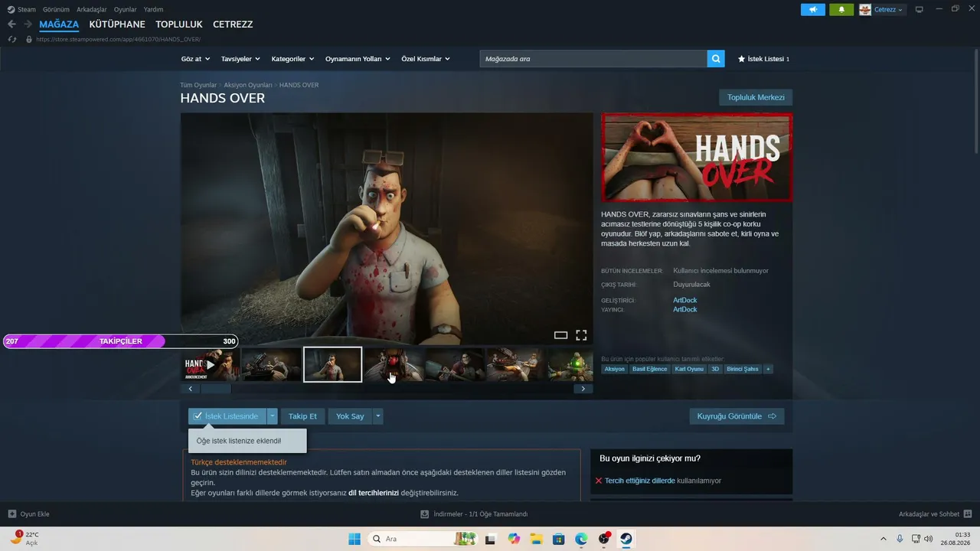This screenshot has width=980, height=551.
Task: Open the ArtDock developer link
Action: pos(685,300)
